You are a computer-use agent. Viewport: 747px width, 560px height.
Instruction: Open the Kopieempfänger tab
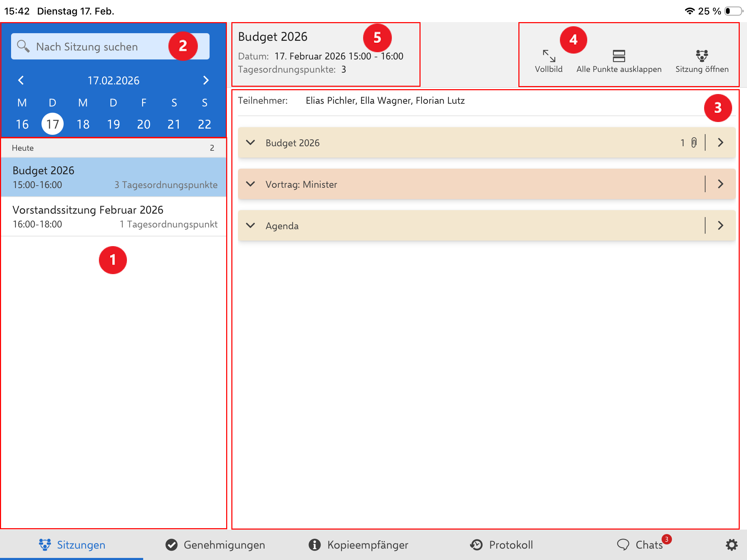point(358,545)
